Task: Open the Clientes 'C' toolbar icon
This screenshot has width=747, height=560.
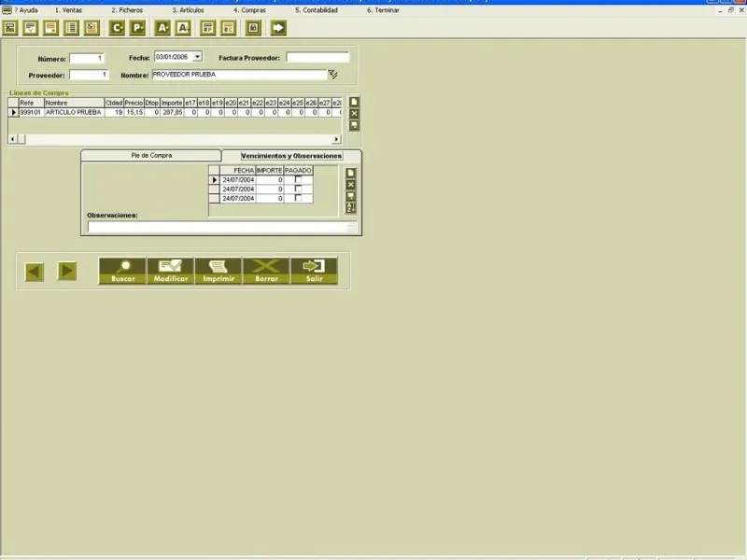Action: pyautogui.click(x=117, y=28)
